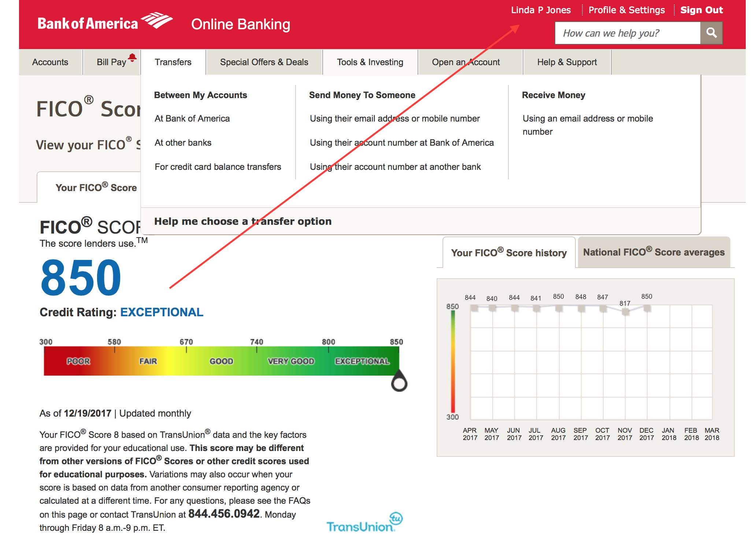Switch to Your FICO Score history tab
The height and width of the screenshot is (544, 756).
[509, 253]
